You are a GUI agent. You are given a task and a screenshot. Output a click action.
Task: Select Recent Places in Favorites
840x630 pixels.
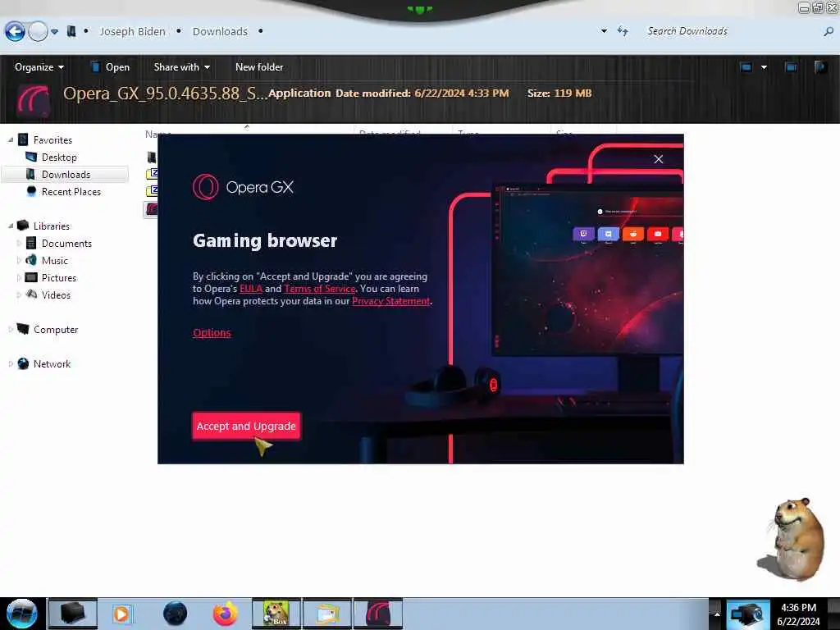[71, 191]
